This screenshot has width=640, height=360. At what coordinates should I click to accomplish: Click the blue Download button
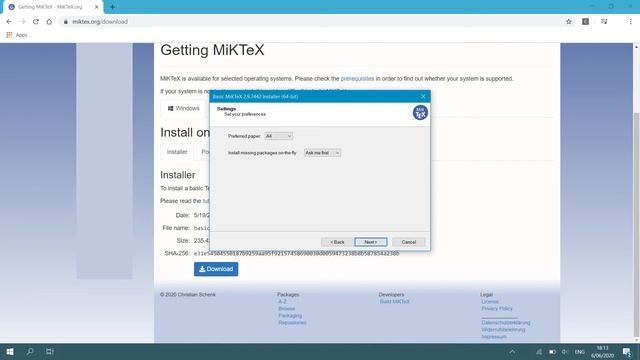coord(216,269)
